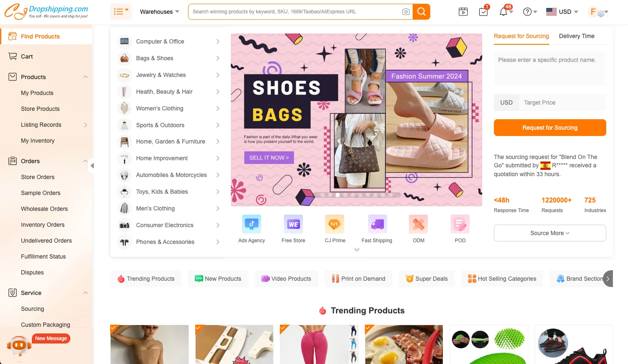Switch to the Delivery Time tab
628x364 pixels.
point(576,36)
